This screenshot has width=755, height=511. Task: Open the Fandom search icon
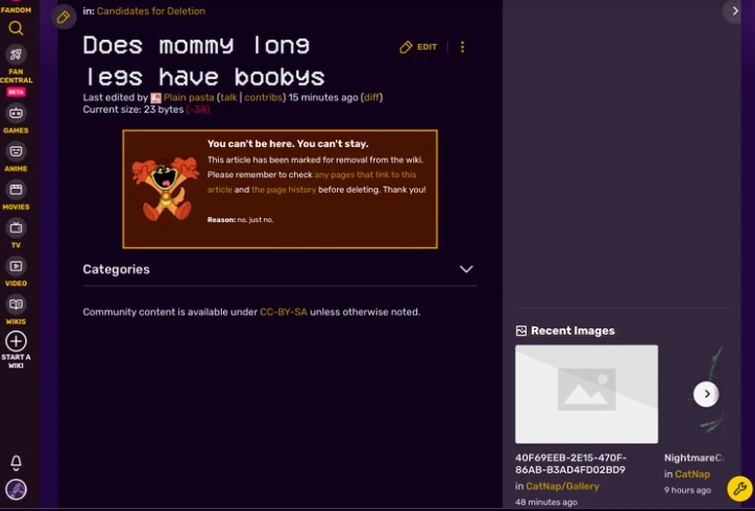[15, 28]
